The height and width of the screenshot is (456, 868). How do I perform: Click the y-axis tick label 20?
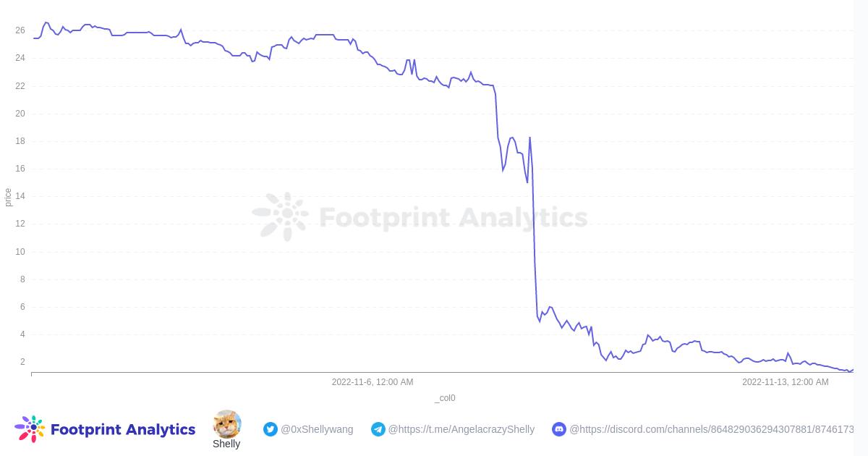pos(20,114)
